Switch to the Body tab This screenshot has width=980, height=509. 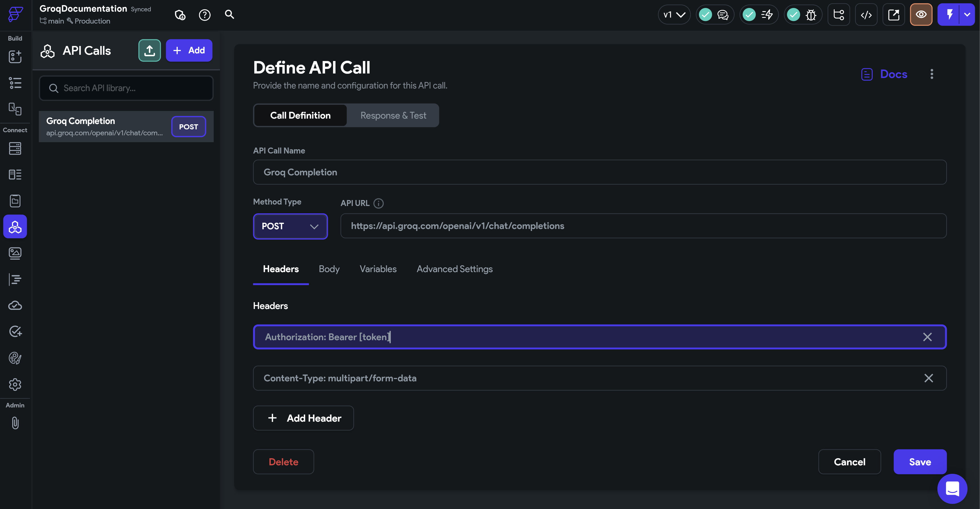tap(329, 269)
